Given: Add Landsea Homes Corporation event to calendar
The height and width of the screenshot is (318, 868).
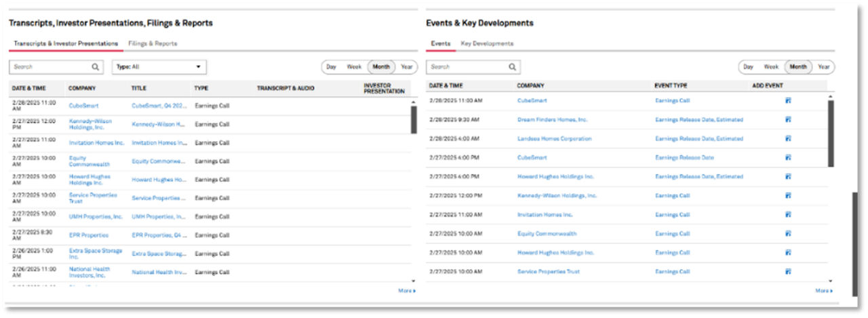Looking at the screenshot, I should pos(788,138).
